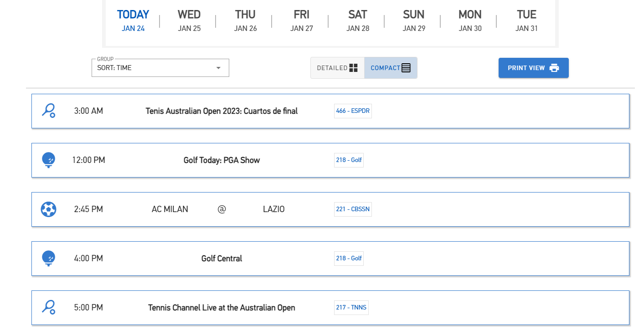
Task: Click the golf ball icon beside Golf Today
Action: pyautogui.click(x=48, y=160)
